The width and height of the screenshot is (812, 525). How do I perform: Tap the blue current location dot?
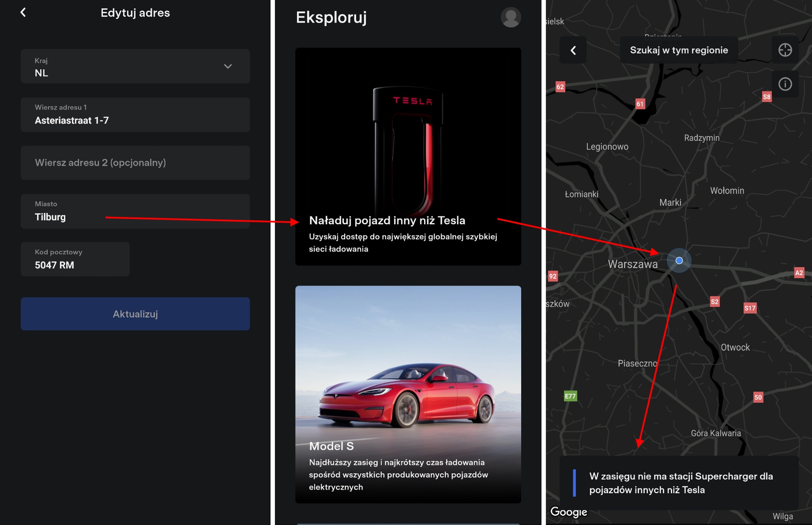click(x=679, y=261)
